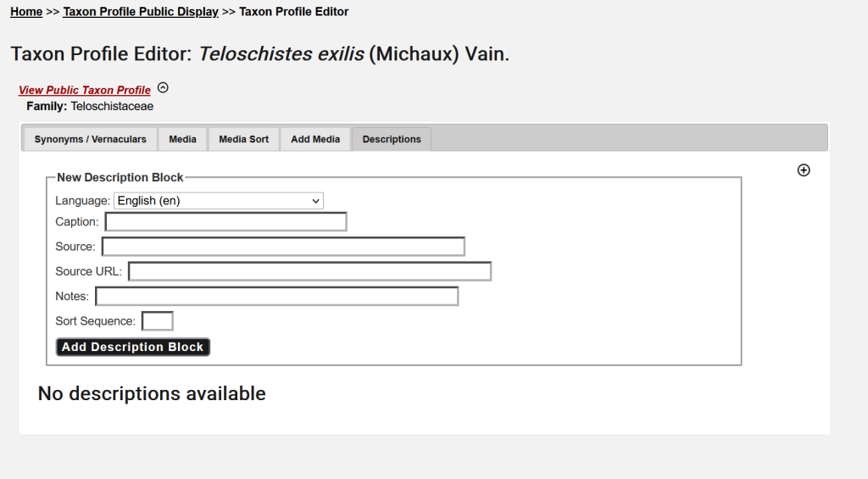Click into the Source input field

click(x=283, y=247)
